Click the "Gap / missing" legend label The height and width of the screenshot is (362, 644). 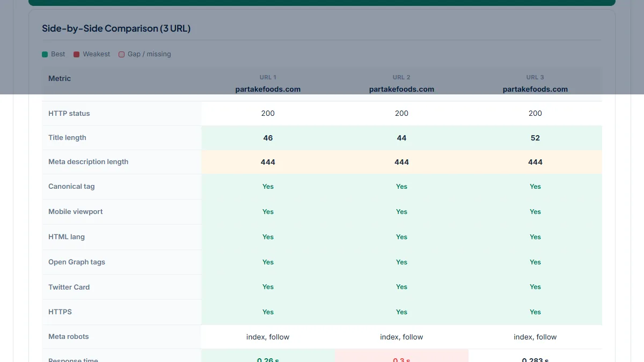pyautogui.click(x=149, y=54)
